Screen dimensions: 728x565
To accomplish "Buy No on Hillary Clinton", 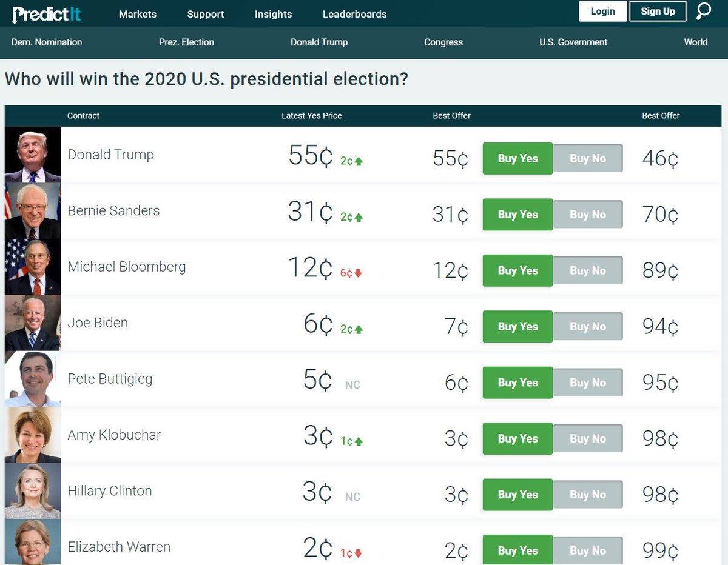I will click(588, 495).
